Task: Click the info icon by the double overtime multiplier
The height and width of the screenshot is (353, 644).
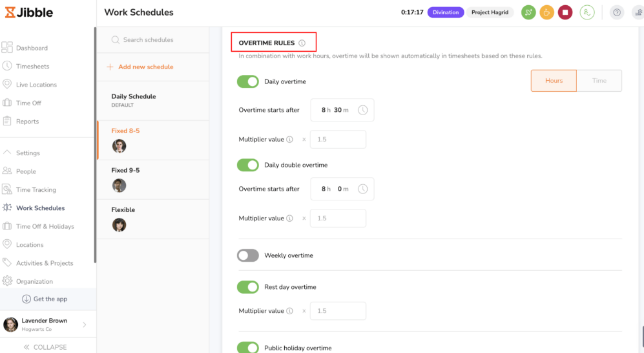Action: click(x=289, y=219)
